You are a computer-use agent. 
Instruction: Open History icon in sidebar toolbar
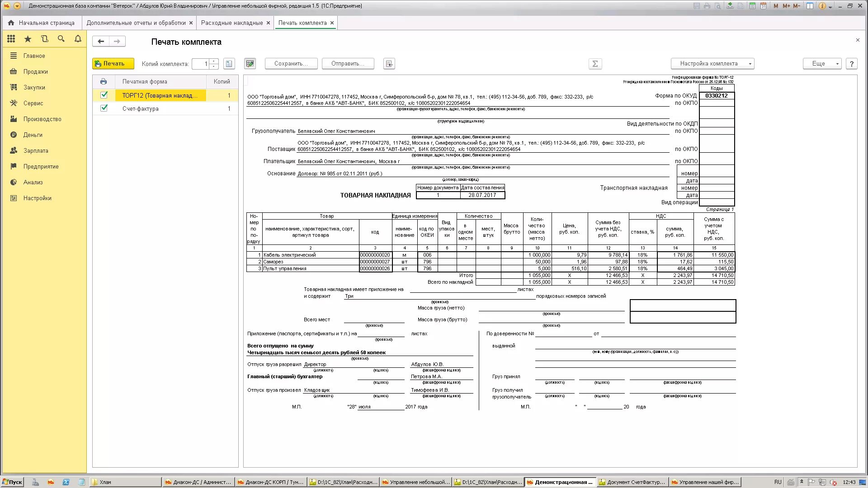point(44,39)
